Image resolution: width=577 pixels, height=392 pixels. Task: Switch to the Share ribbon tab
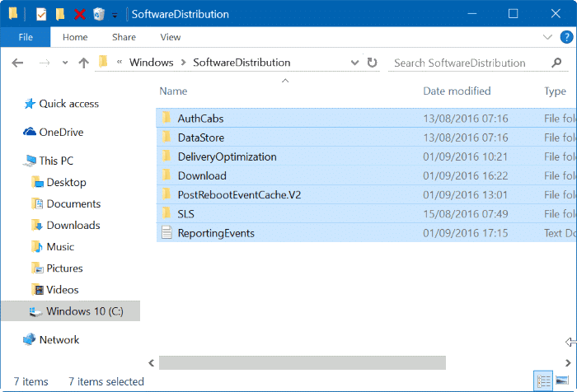tap(124, 37)
